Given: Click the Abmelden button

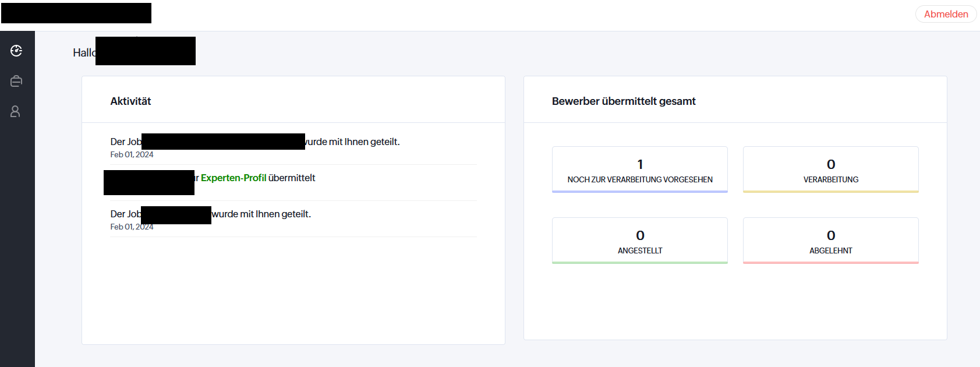Looking at the screenshot, I should click(946, 14).
